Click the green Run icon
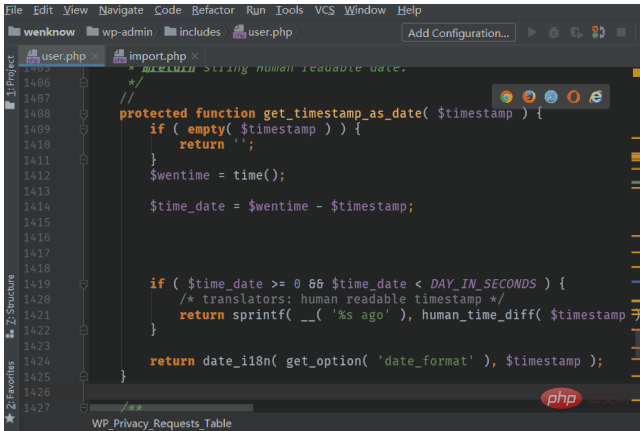 pos(532,32)
